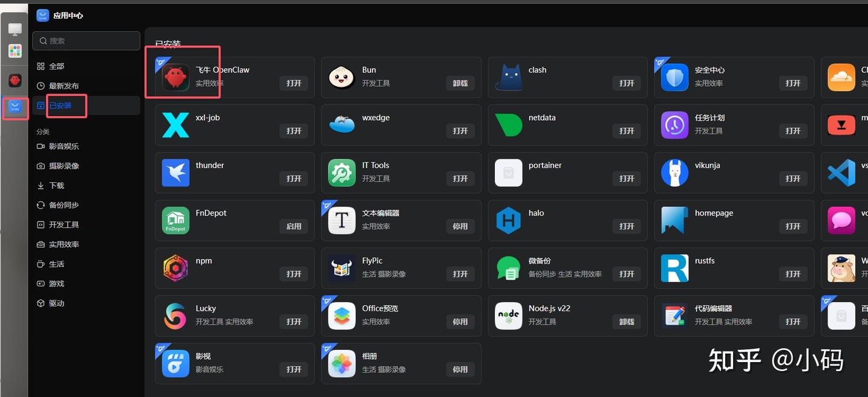Click the Node.js v22 icon
Screen dimensions: 868x397
[x=508, y=316]
